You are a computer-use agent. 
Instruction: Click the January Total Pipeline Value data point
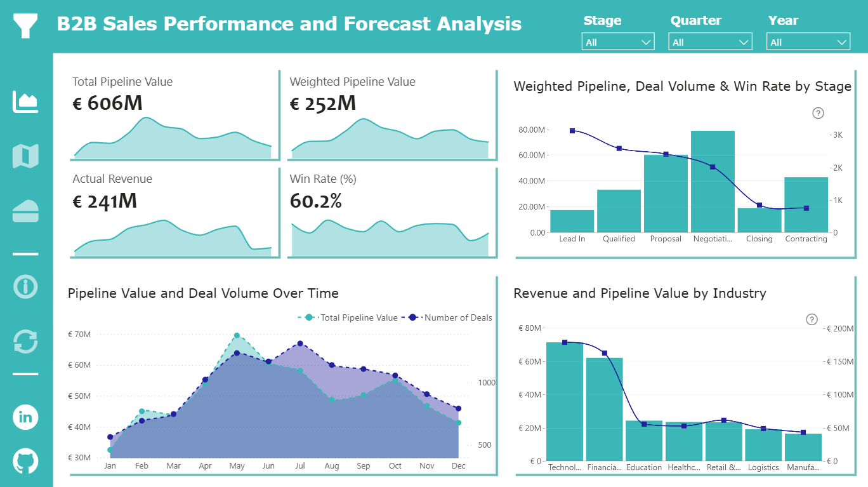pyautogui.click(x=110, y=450)
